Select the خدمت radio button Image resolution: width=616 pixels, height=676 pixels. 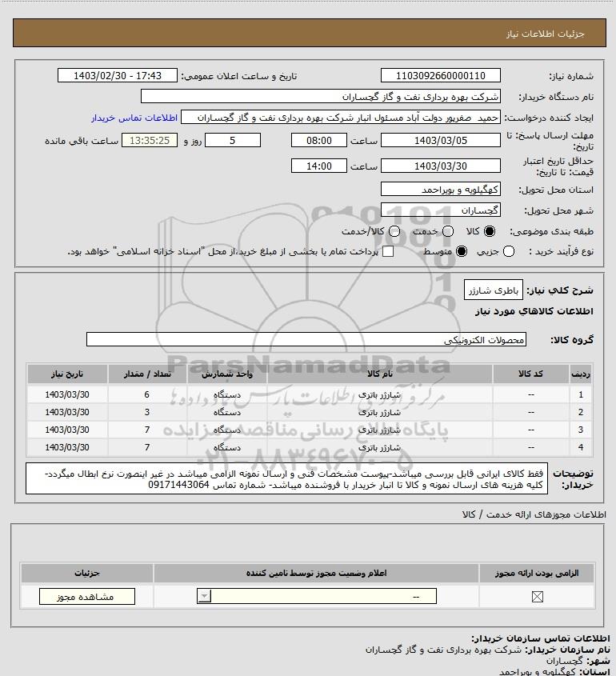[448, 231]
